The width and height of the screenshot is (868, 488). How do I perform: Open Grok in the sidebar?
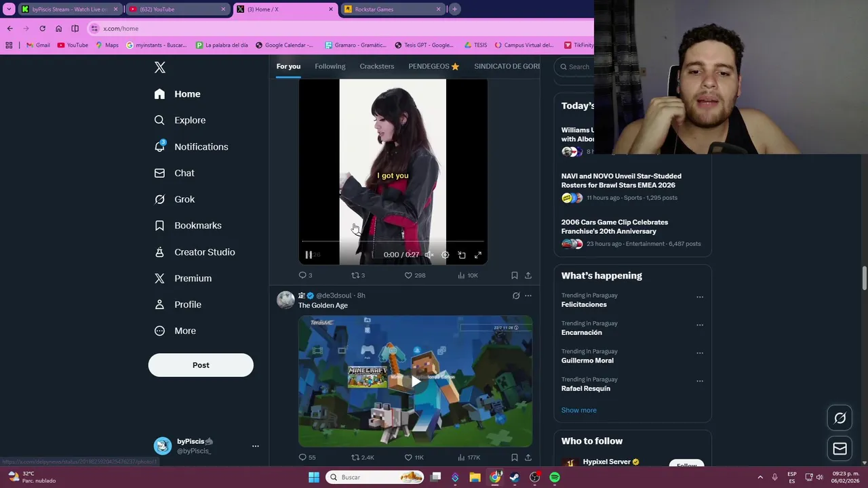click(174, 199)
